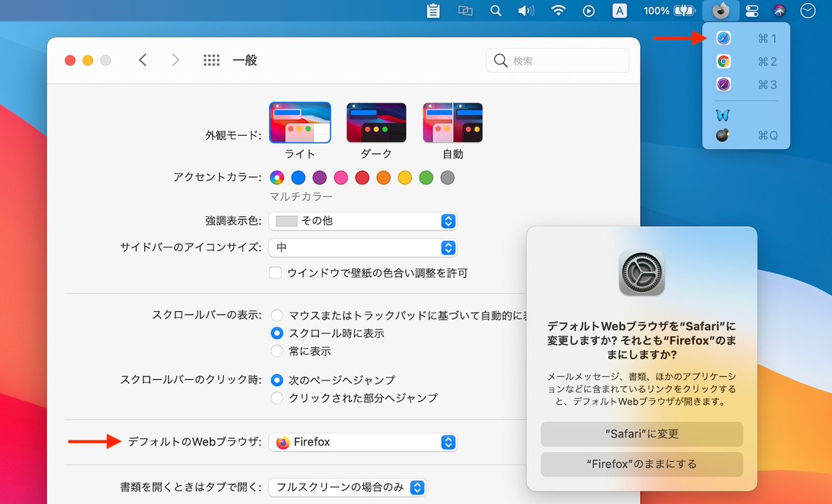Open the clipboard menu bar icon

tap(434, 10)
